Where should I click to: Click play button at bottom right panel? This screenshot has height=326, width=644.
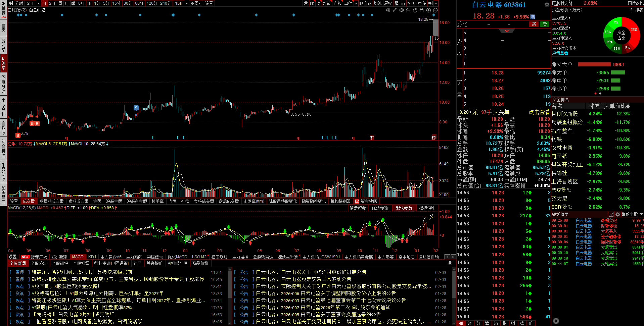point(556,321)
